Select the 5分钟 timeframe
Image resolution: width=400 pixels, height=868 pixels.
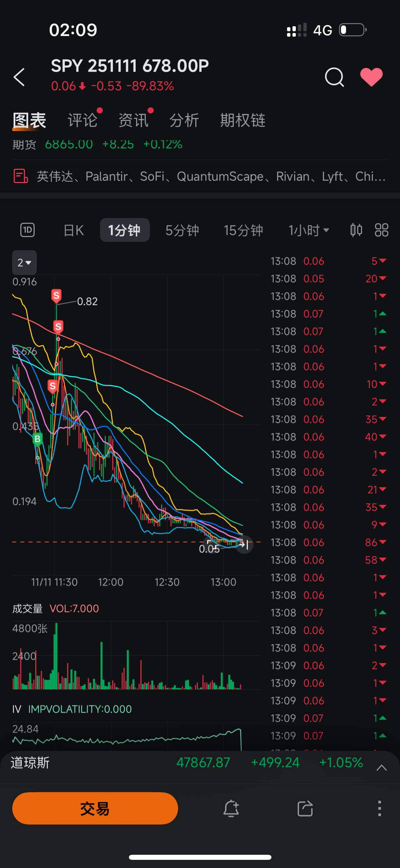[182, 230]
